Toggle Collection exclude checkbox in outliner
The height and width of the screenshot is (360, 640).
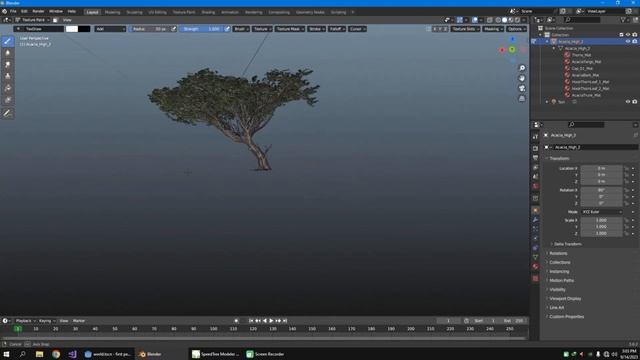[621, 35]
